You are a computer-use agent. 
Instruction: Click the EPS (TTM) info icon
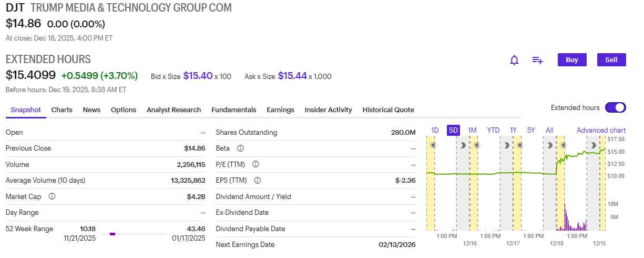tap(257, 181)
